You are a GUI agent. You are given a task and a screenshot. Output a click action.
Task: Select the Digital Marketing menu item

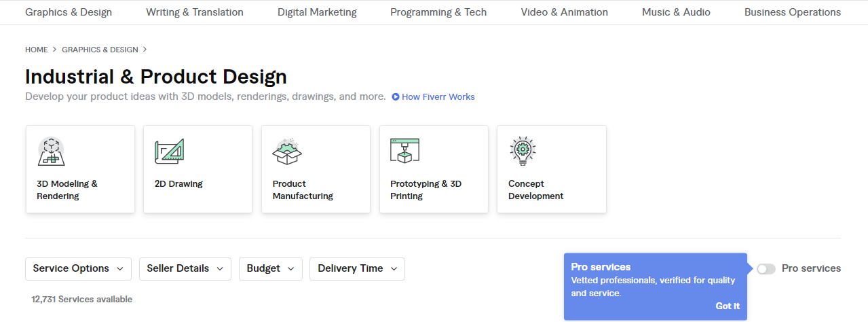317,12
